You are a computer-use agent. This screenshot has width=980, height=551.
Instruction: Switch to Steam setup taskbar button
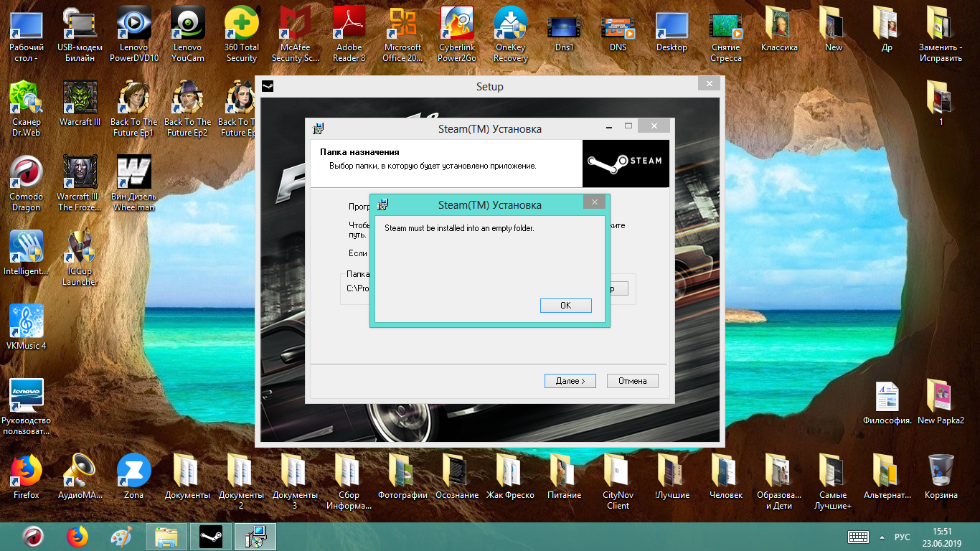(x=211, y=536)
